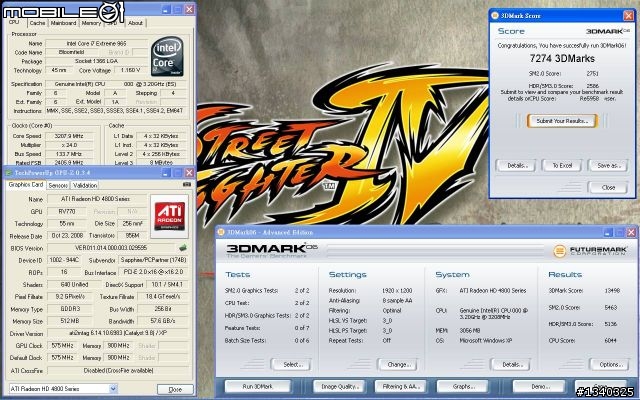
Task: Click the '7274 3DMarks' score text
Action: click(x=562, y=58)
